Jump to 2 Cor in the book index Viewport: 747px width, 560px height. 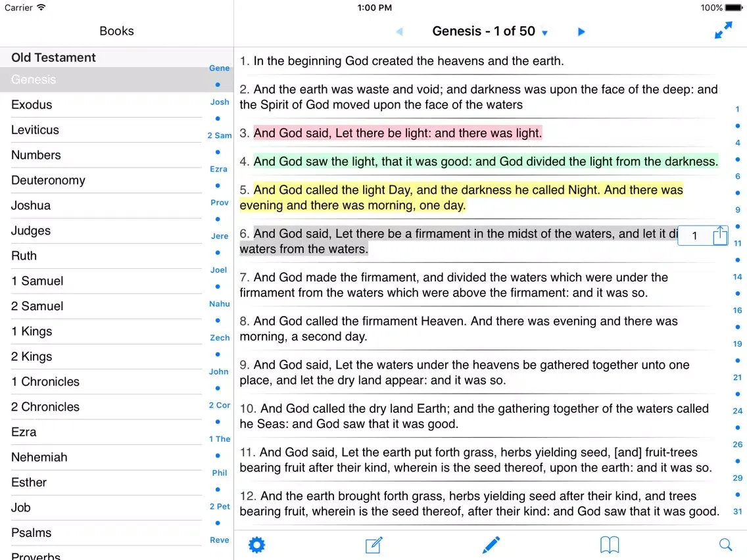click(x=220, y=406)
